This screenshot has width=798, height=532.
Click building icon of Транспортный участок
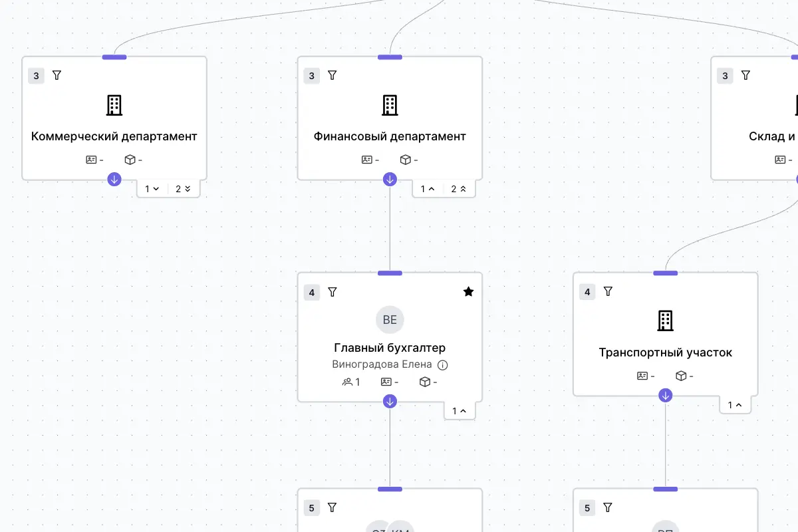point(665,321)
